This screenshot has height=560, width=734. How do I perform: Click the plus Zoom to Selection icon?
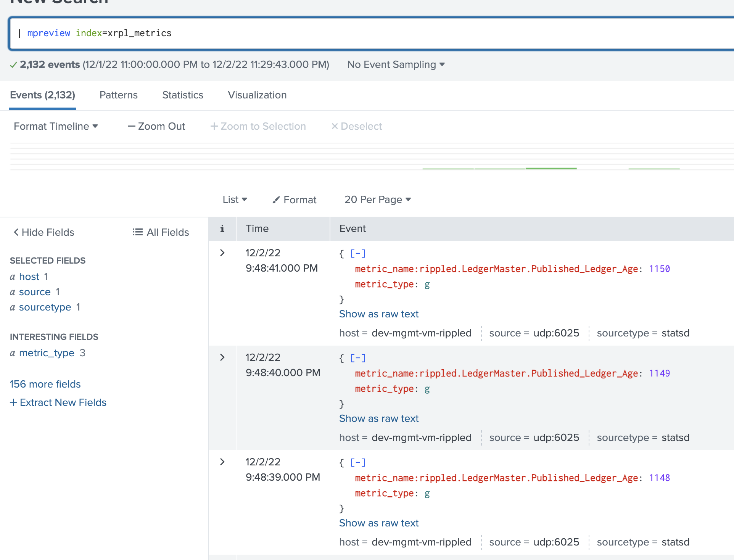(x=214, y=126)
